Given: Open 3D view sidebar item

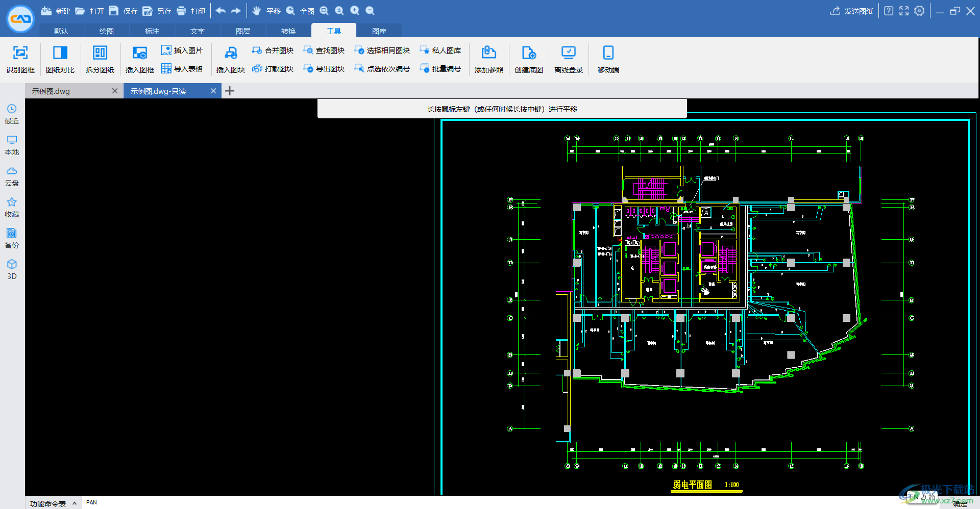Looking at the screenshot, I should [x=12, y=270].
